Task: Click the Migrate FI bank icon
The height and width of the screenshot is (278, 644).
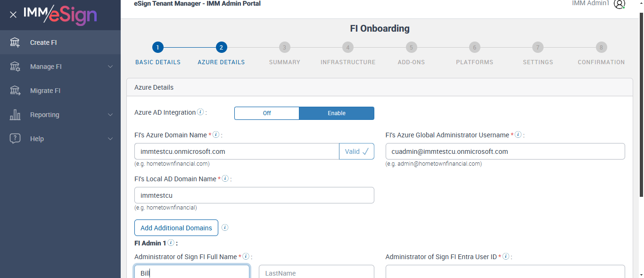Action: coord(15,91)
